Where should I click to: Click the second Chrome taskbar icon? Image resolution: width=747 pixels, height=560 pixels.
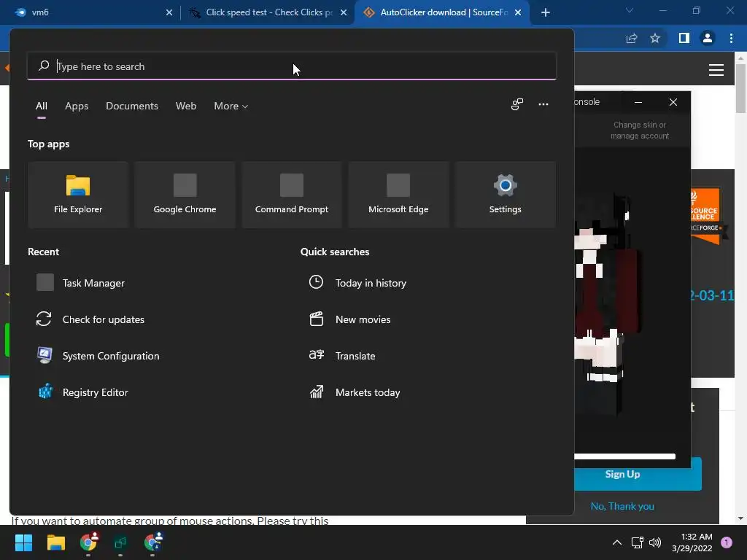[x=152, y=542]
